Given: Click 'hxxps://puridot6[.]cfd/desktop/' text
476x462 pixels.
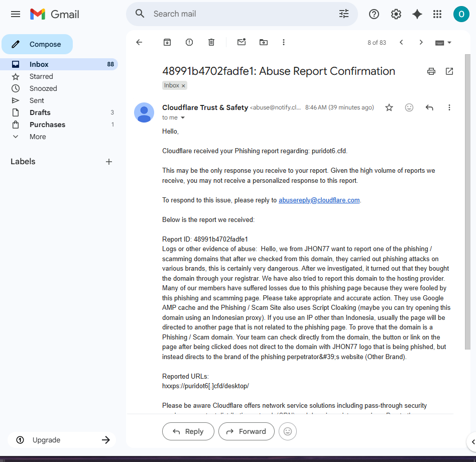Looking at the screenshot, I should [205, 386].
